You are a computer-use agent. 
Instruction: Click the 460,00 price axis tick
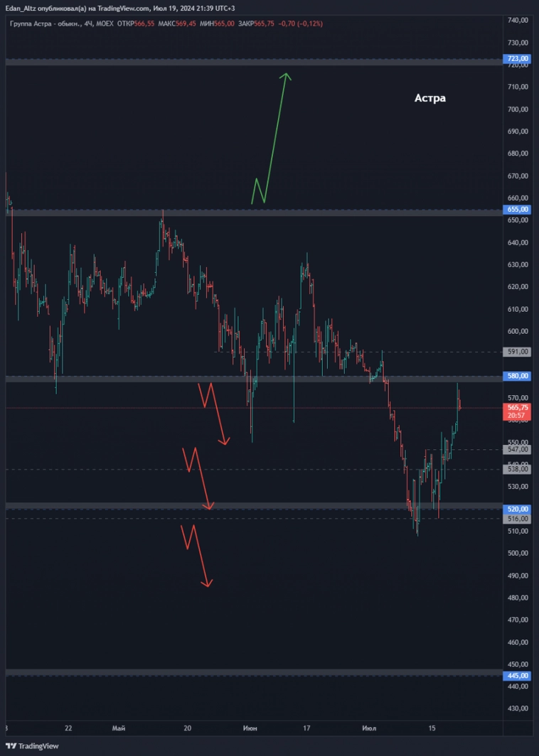(518, 642)
